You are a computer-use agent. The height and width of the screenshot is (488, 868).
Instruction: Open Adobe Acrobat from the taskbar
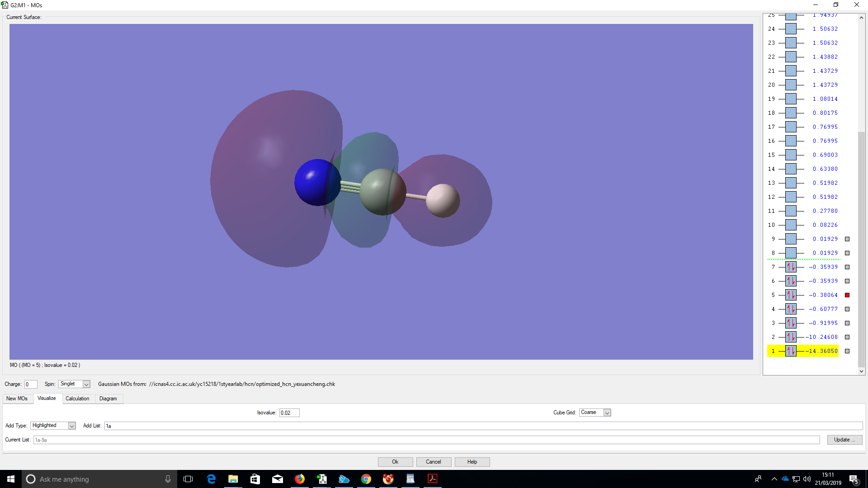[432, 479]
